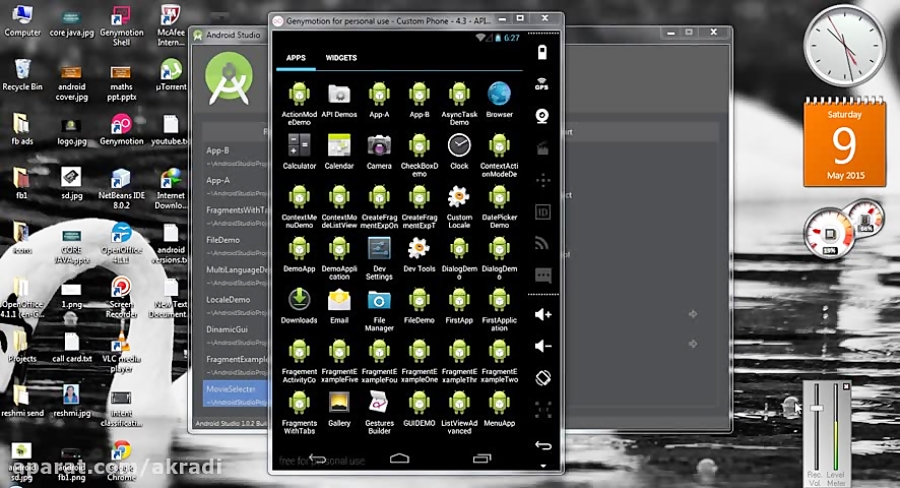Open the Calculator app
The width and height of the screenshot is (900, 488).
coord(299,152)
